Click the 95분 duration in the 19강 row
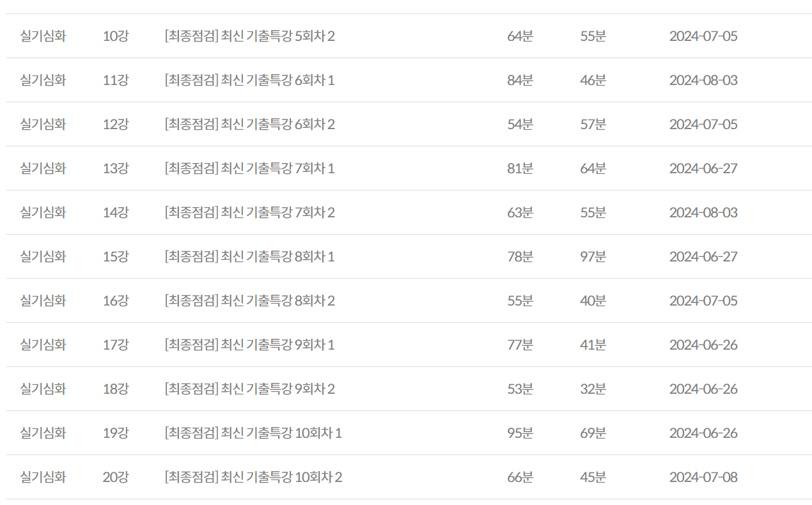The image size is (812, 505). (520, 433)
